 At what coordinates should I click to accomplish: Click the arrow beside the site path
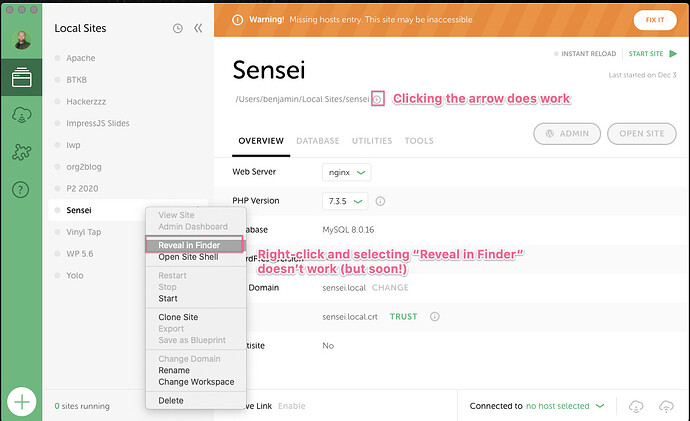click(377, 99)
